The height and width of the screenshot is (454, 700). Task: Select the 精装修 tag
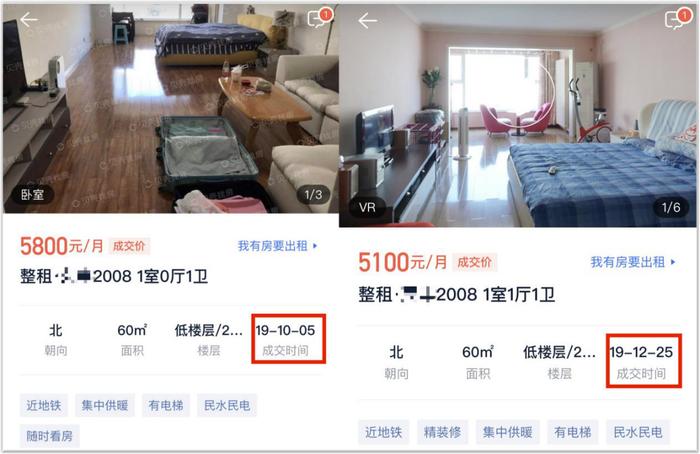tap(442, 432)
